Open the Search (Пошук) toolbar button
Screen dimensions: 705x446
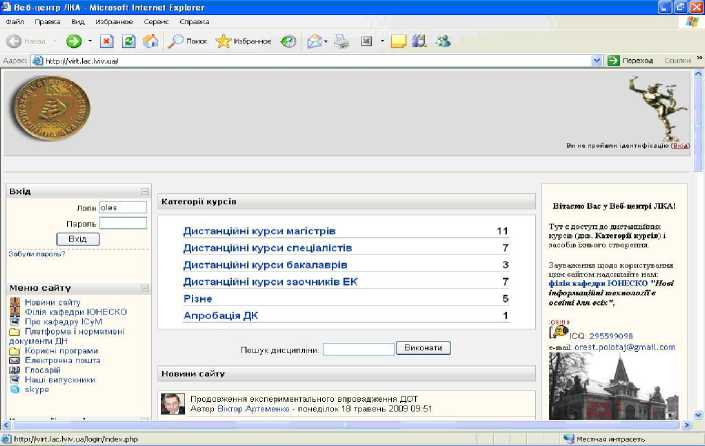coord(187,42)
